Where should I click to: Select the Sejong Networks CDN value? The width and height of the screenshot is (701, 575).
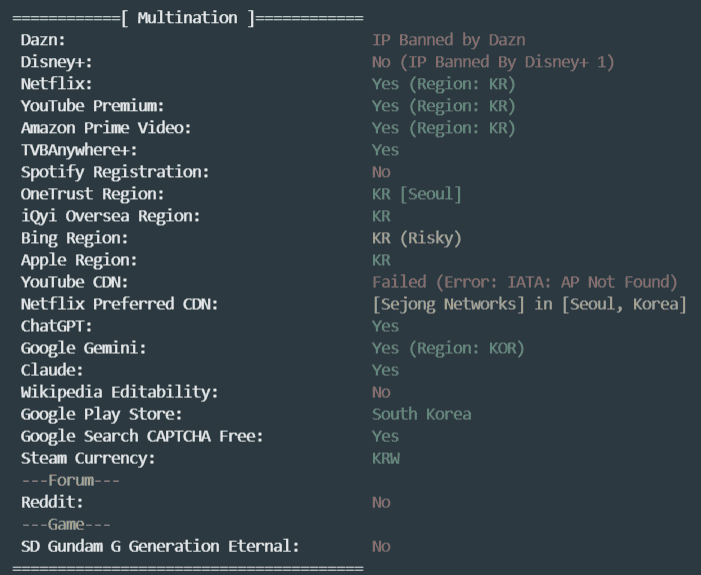tap(529, 304)
